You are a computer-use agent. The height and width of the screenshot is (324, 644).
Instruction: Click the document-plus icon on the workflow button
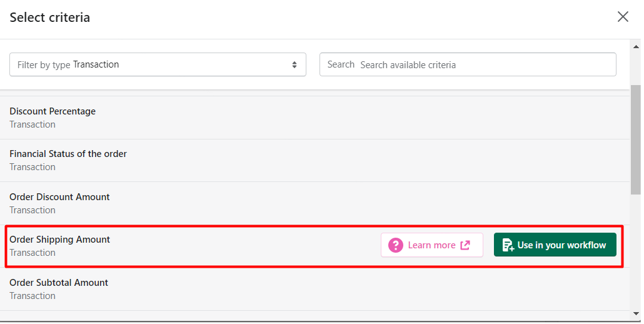pyautogui.click(x=508, y=245)
